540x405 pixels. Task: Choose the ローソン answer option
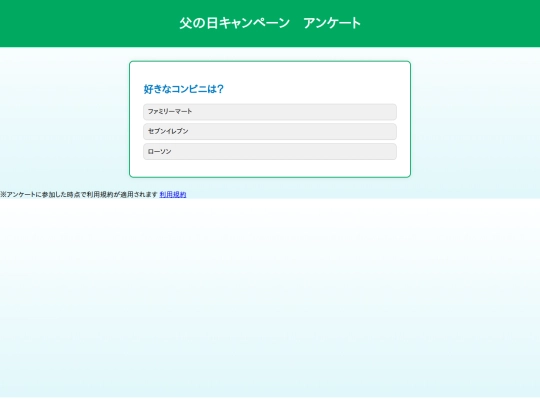tap(270, 152)
